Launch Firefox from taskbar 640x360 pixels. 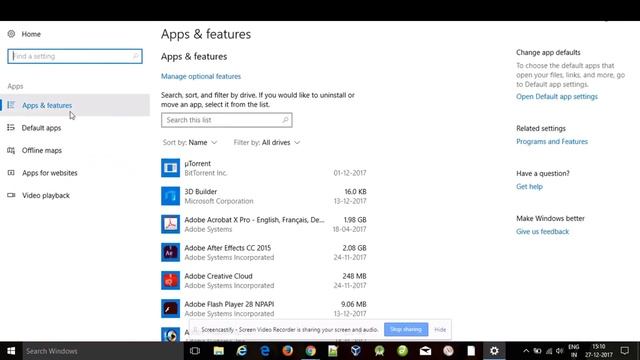click(288, 351)
